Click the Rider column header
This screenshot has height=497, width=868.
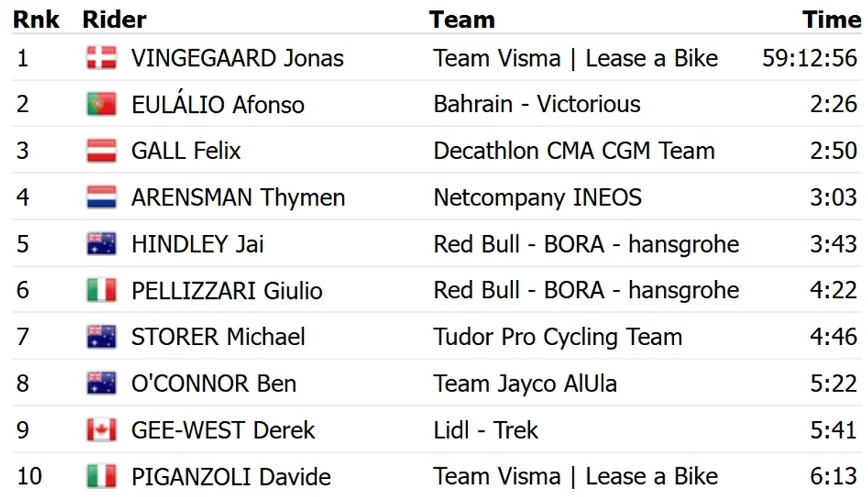[114, 20]
